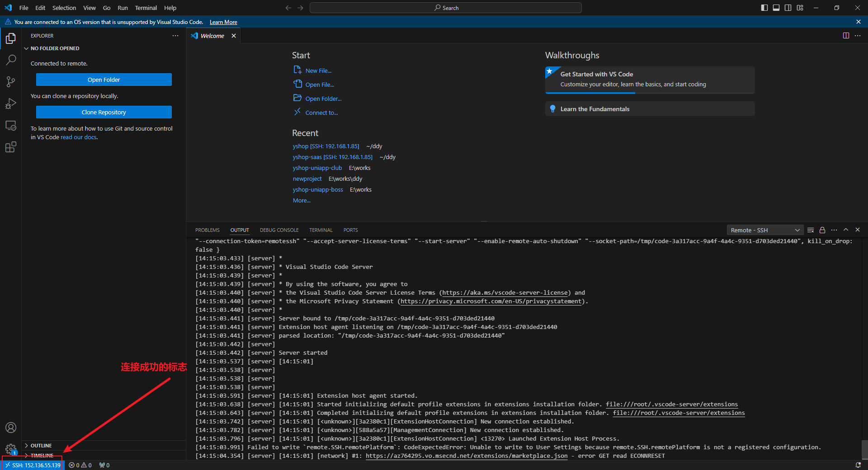Viewport: 868px width, 470px height.
Task: Click the Clone Repository button
Action: tap(104, 112)
